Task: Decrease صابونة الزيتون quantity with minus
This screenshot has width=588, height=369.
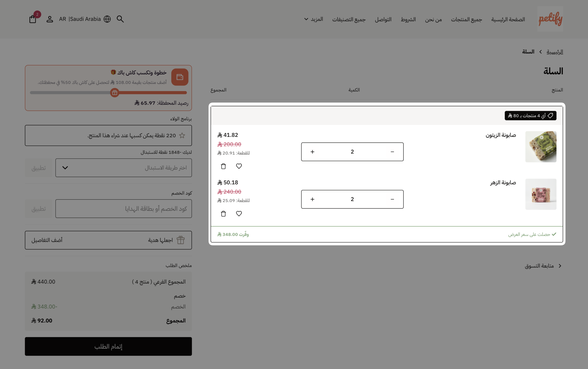Action: tap(392, 152)
